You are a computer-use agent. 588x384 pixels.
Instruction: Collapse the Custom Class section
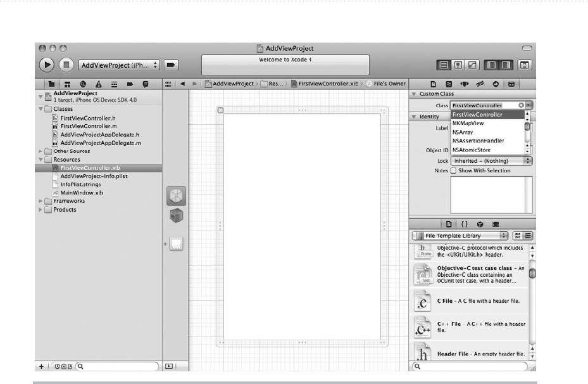pos(414,94)
